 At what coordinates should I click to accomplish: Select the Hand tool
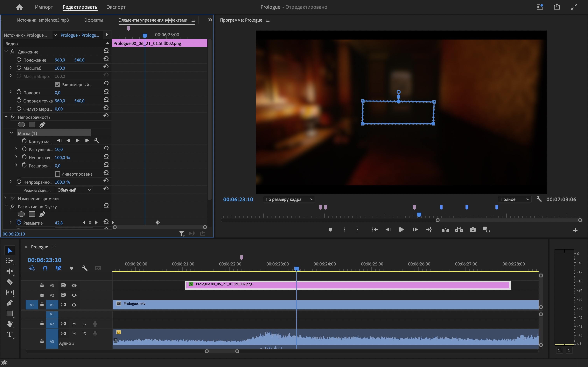point(10,324)
